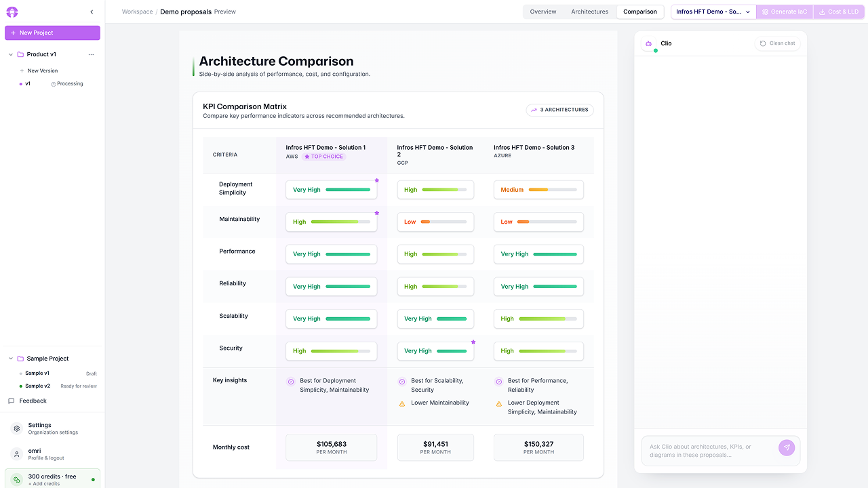This screenshot has width=868, height=488.
Task: Click the Workspace breadcrumb link
Action: 138,12
